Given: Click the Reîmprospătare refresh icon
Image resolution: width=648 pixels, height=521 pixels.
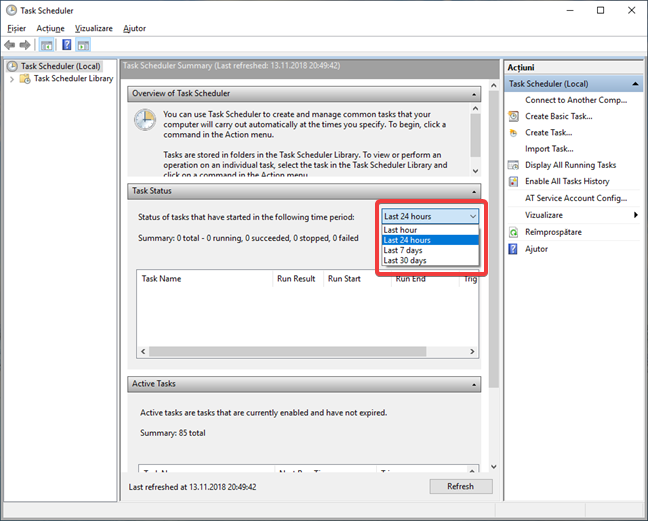Looking at the screenshot, I should 513,232.
